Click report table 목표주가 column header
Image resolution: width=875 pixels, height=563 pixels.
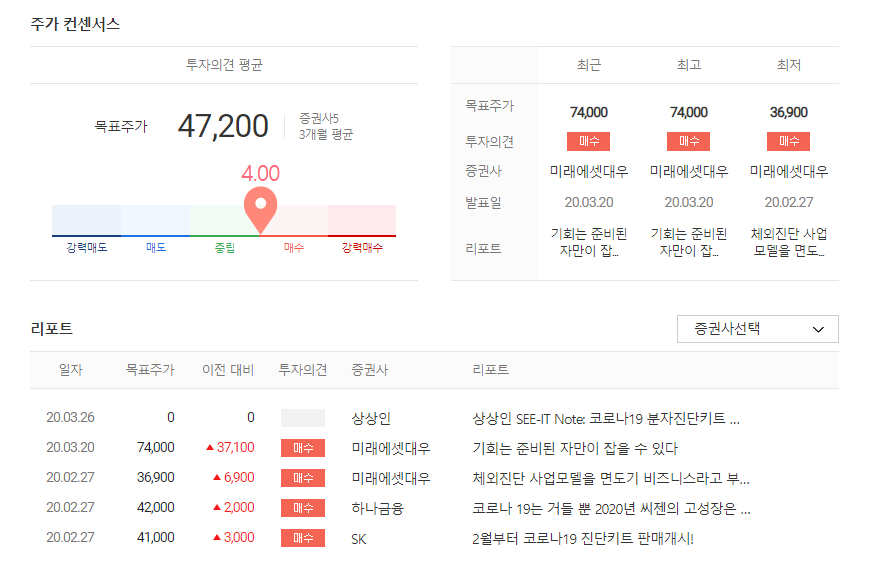coord(150,370)
